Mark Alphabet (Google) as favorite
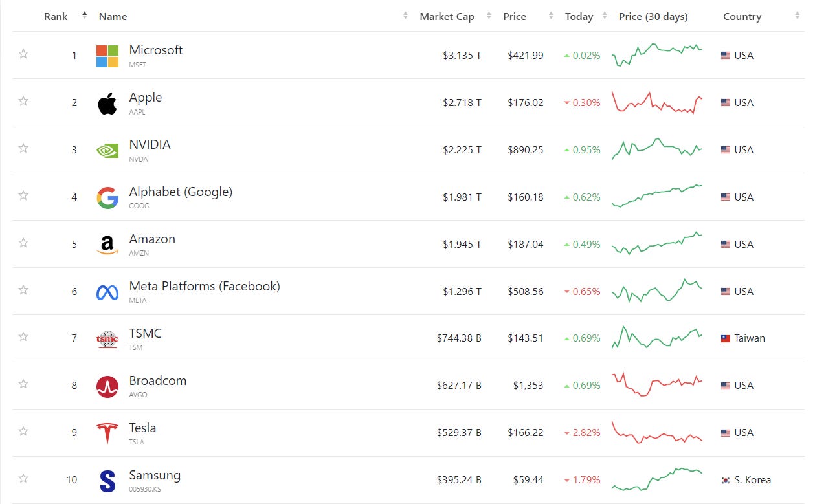The image size is (815, 504). click(23, 195)
